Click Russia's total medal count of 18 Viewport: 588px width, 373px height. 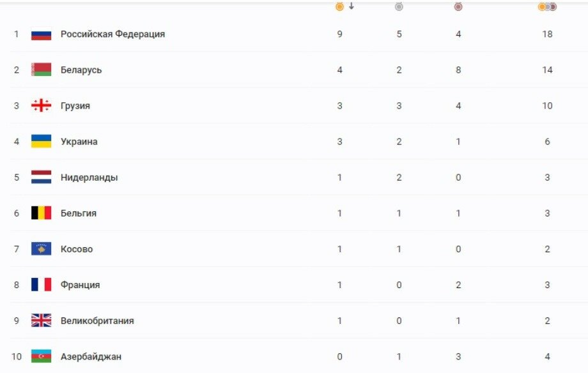pyautogui.click(x=547, y=34)
